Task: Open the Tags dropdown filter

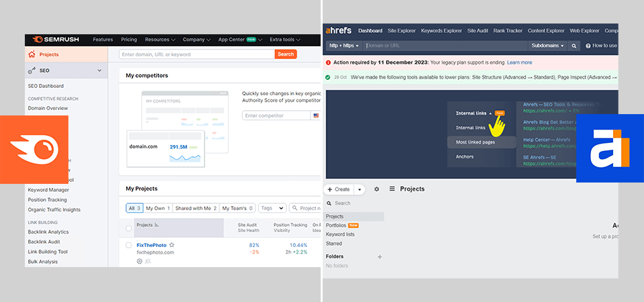Action: click(272, 208)
